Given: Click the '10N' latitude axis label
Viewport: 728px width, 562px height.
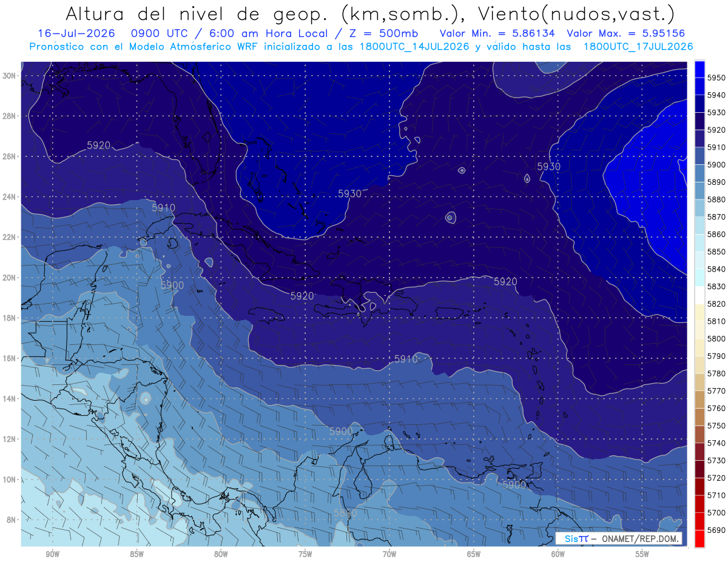Looking at the screenshot, I should (x=9, y=480).
